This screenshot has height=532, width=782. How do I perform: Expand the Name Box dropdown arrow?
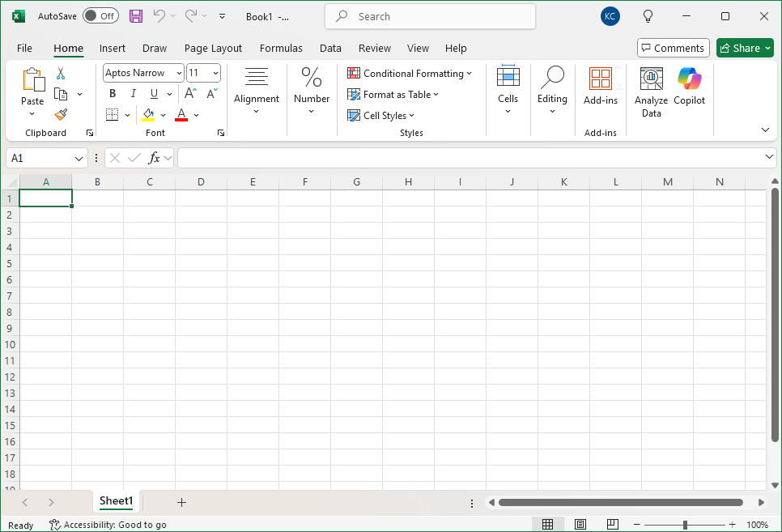[x=79, y=159]
